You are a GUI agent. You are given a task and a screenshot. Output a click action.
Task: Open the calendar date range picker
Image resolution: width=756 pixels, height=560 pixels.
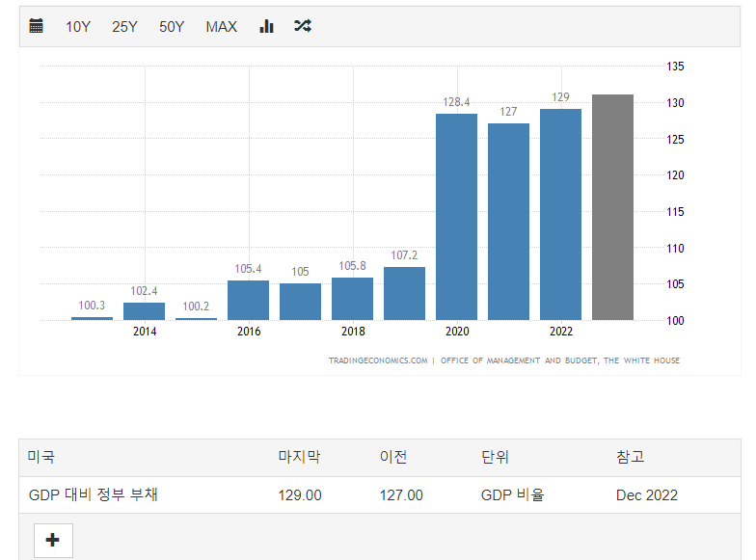pyautogui.click(x=37, y=25)
